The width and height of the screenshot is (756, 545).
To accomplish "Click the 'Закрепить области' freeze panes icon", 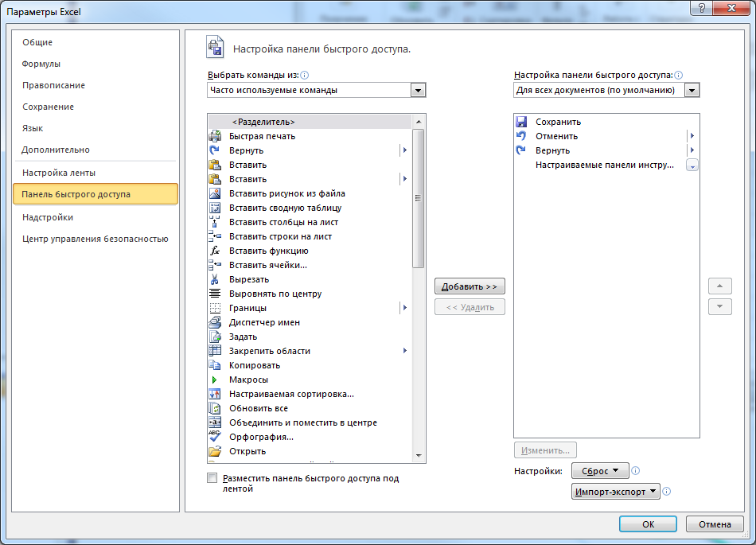I will click(x=215, y=351).
